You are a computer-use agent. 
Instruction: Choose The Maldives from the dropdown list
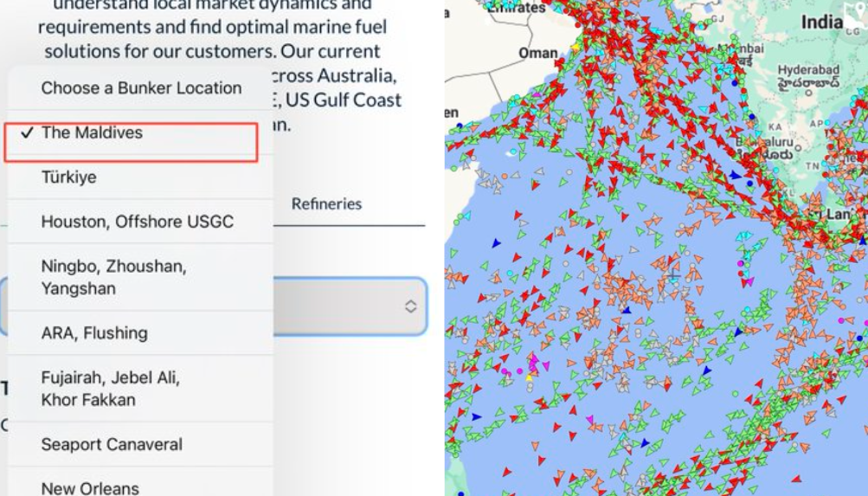pyautogui.click(x=92, y=133)
